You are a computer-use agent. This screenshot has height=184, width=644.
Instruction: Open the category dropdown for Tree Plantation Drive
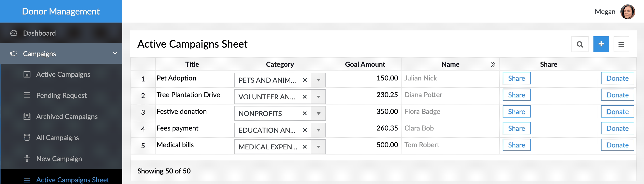pyautogui.click(x=318, y=97)
